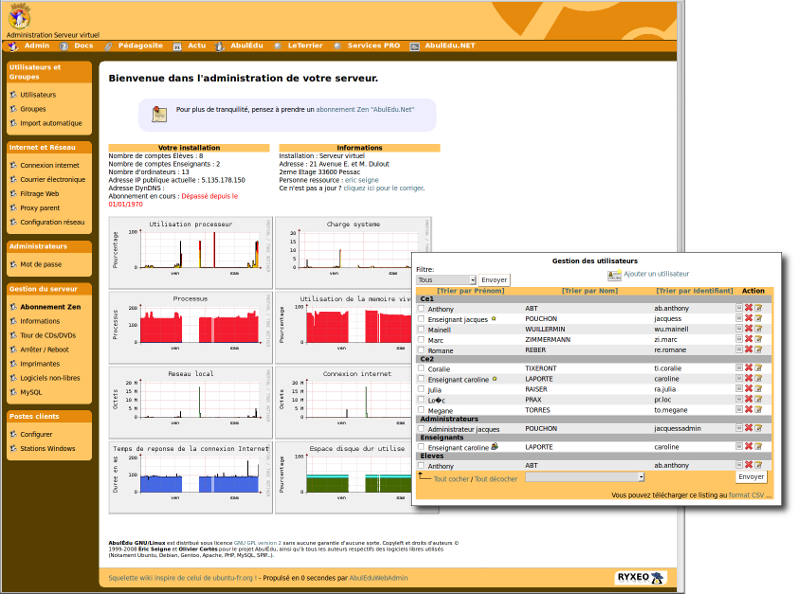View details sheet icon for to.megane
Image resolution: width=800 pixels, height=595 pixels.
click(739, 409)
